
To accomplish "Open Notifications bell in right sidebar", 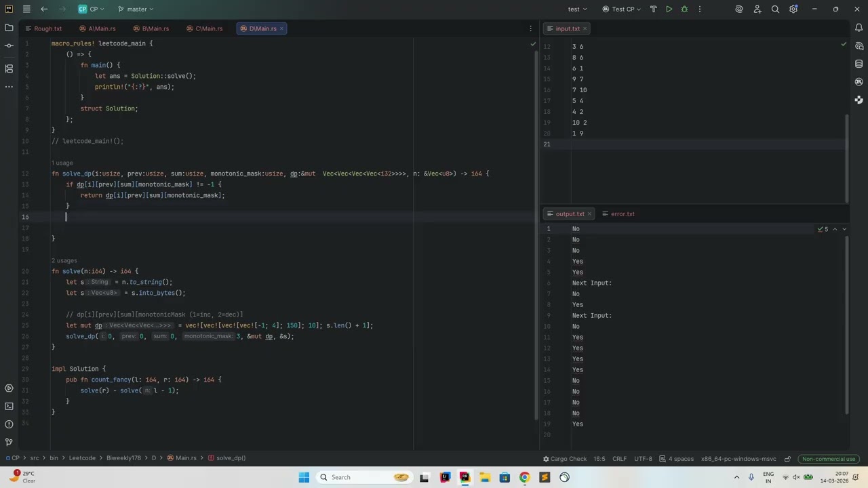I will point(859,28).
